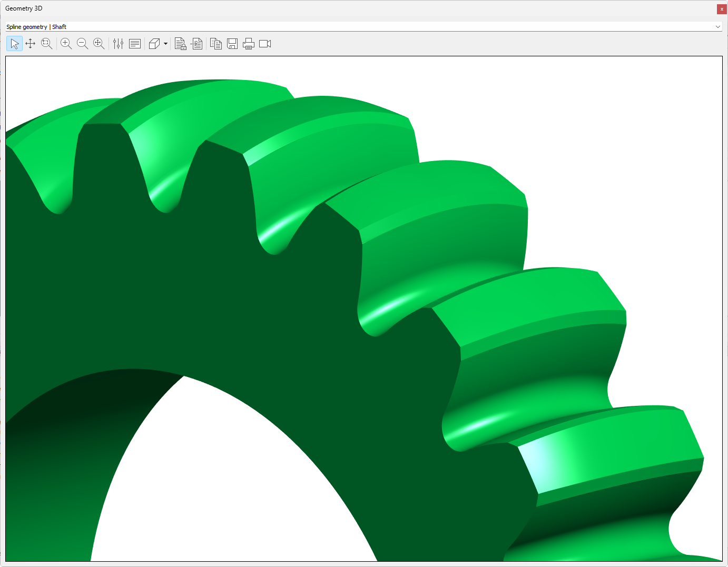Click the zoom out magnifier icon
Viewport: 728px width, 567px height.
point(82,44)
